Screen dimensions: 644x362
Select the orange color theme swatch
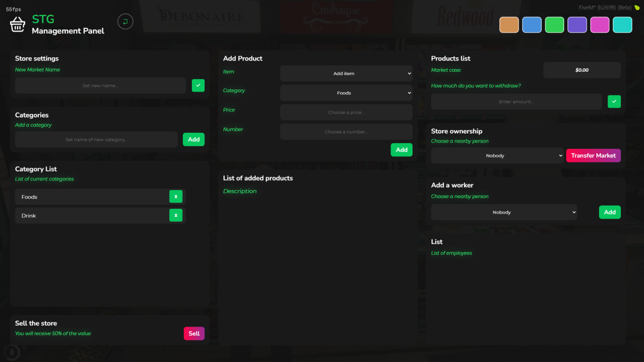click(509, 25)
